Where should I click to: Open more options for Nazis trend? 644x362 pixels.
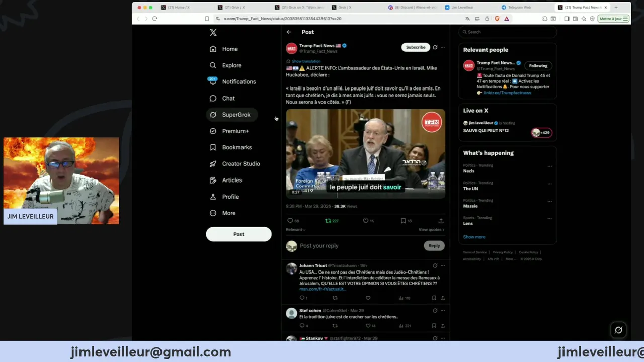549,166
